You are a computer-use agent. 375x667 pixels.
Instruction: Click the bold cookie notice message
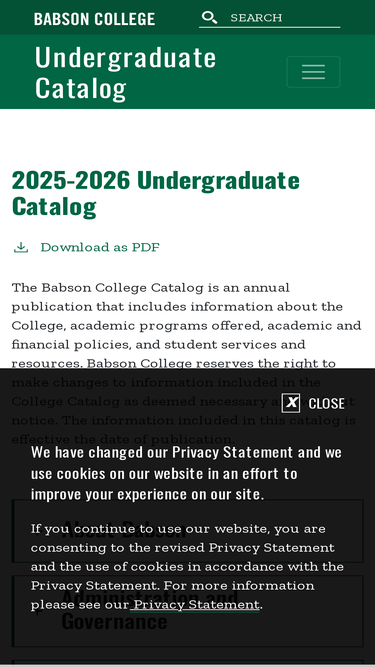click(186, 473)
